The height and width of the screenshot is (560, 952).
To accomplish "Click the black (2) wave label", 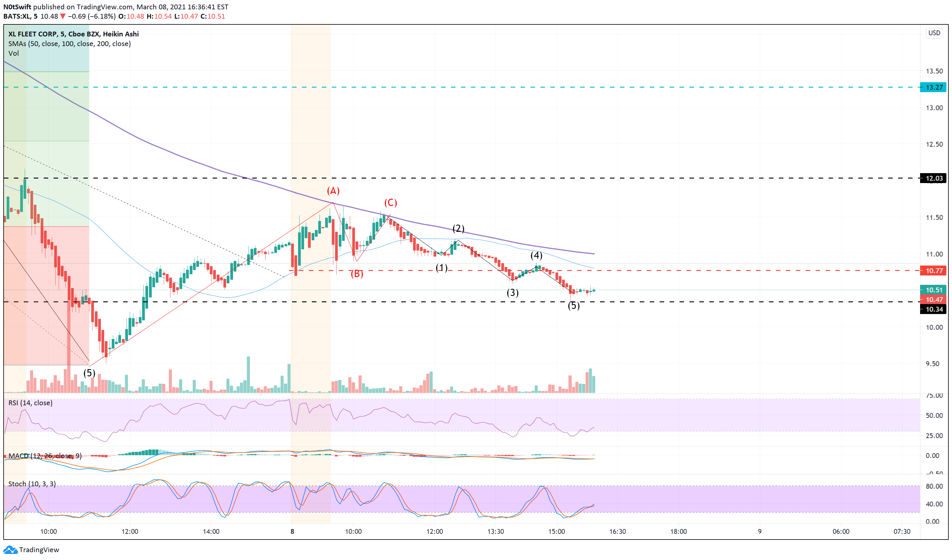I will (459, 229).
